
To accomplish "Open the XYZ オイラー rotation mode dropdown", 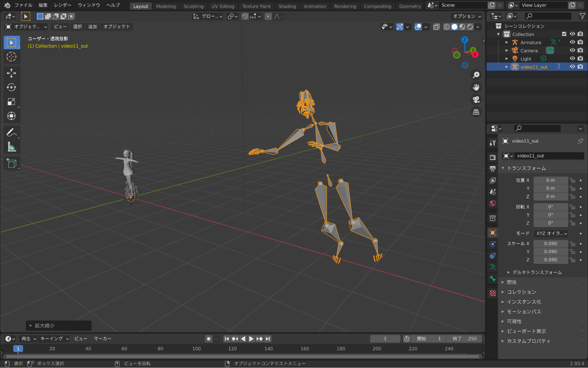I will point(551,233).
